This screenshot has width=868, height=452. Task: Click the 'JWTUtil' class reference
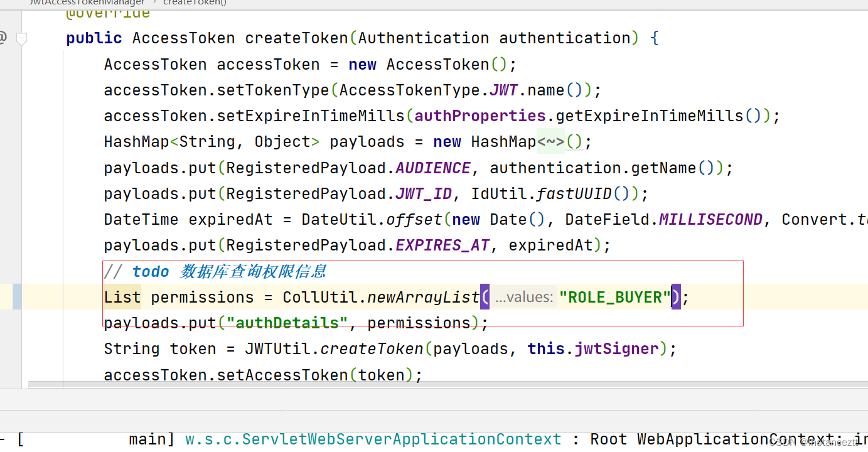click(x=278, y=349)
